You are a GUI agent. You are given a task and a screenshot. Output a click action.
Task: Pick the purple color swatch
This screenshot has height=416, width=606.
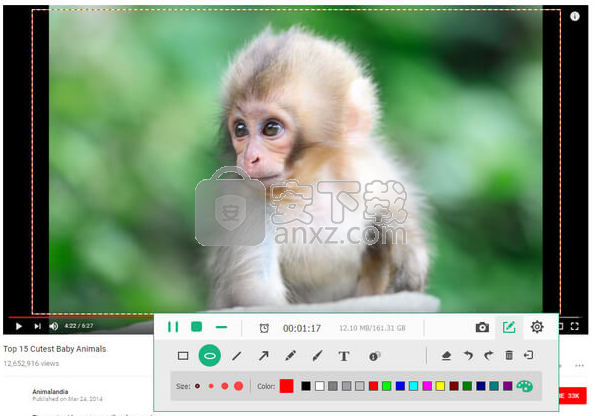point(507,386)
